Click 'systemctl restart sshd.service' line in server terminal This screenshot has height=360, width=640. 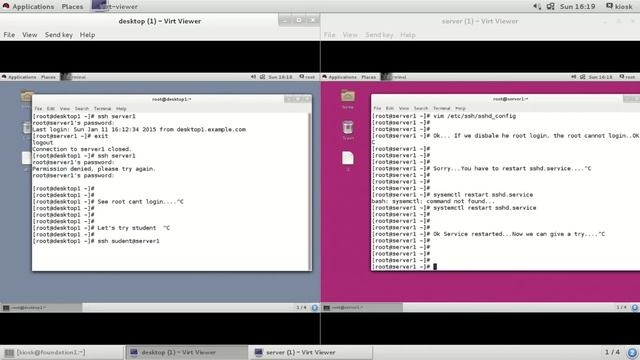(x=484, y=208)
